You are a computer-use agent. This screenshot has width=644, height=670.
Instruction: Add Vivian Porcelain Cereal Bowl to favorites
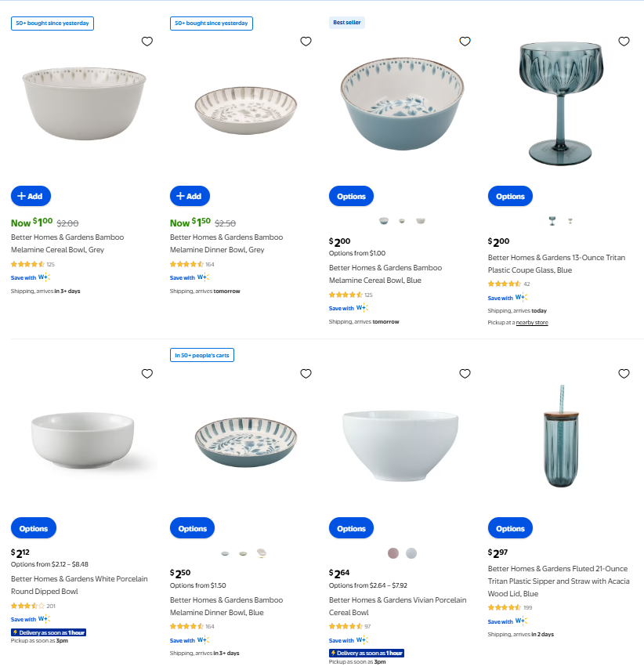coord(465,374)
